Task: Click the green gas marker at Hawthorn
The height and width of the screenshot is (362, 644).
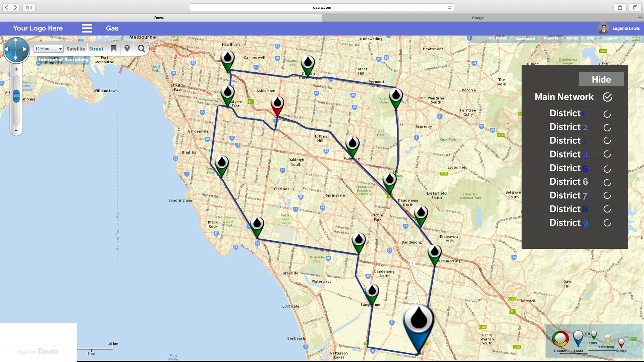Action: click(227, 61)
